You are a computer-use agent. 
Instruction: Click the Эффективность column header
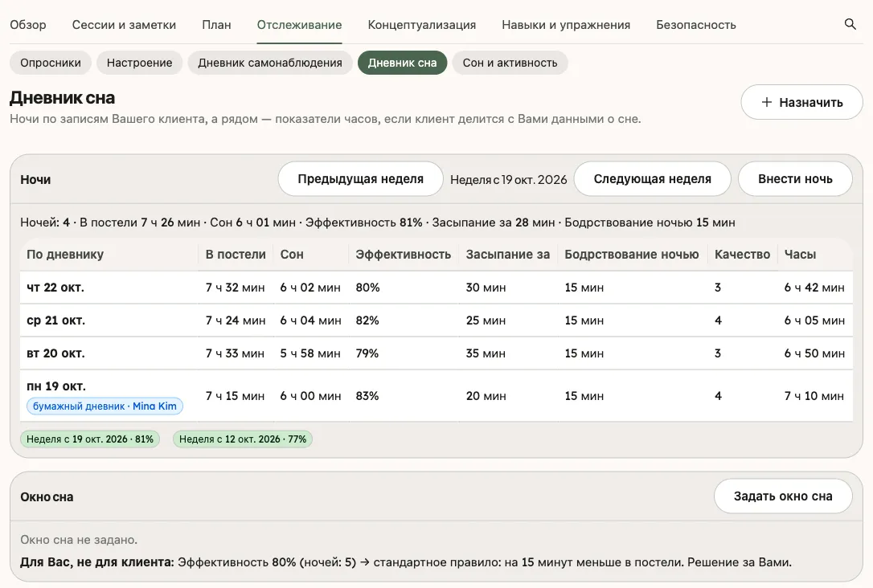click(403, 254)
